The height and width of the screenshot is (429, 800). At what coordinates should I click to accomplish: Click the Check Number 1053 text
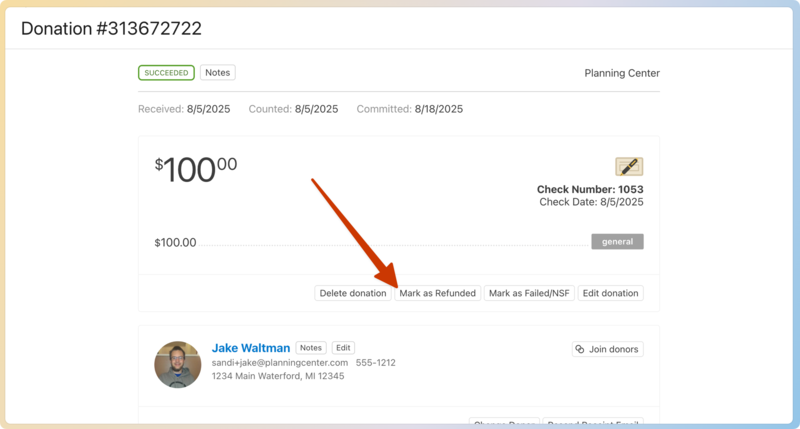[590, 189]
